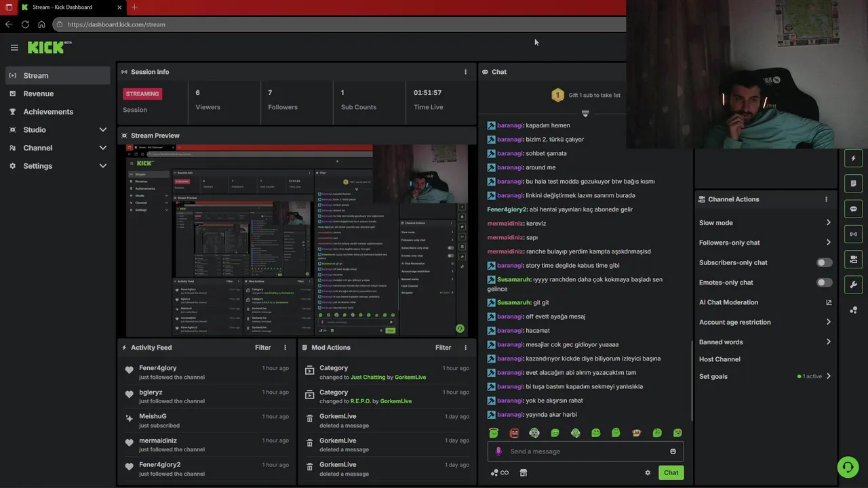The height and width of the screenshot is (488, 868).
Task: Click the lightning bolt quick actions widget icon
Action: (x=853, y=159)
